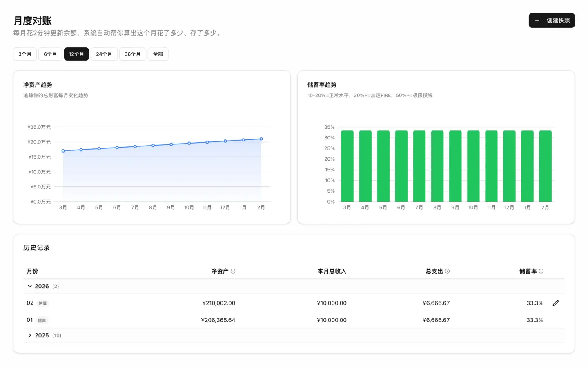The height and width of the screenshot is (368, 588).
Task: Click the info icon next to 储蓄率
Action: pos(541,271)
